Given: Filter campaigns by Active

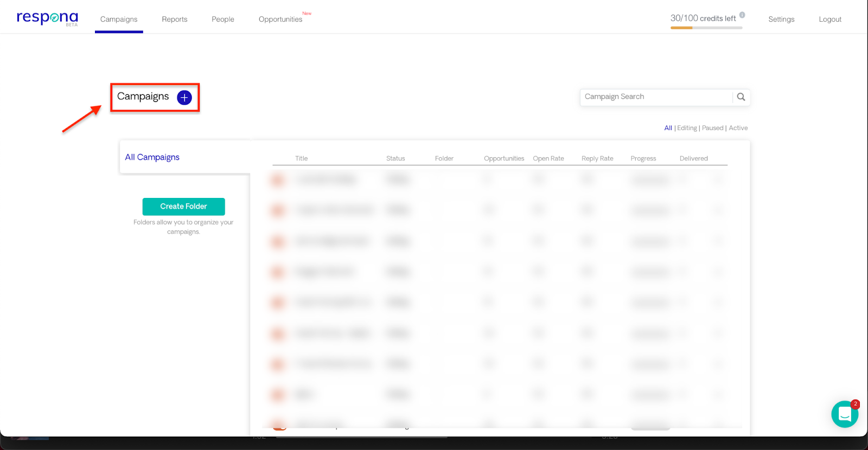Looking at the screenshot, I should pyautogui.click(x=738, y=128).
